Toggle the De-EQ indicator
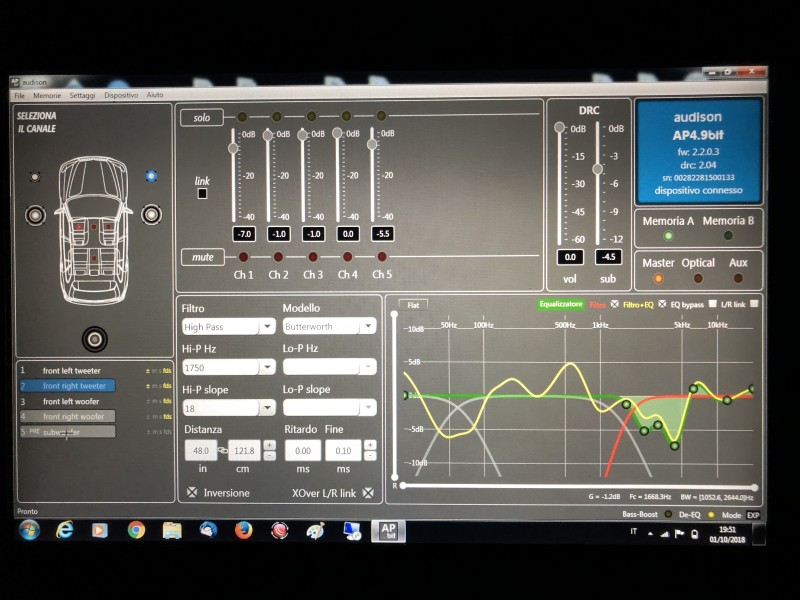This screenshot has height=600, width=800. (x=711, y=515)
